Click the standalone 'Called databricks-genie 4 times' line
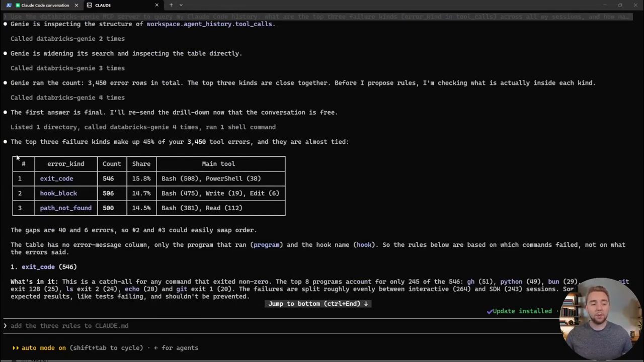The width and height of the screenshot is (644, 362). [67, 98]
